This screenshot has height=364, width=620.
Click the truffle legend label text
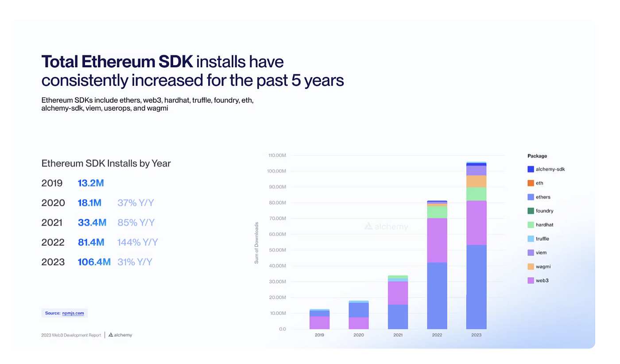point(542,239)
